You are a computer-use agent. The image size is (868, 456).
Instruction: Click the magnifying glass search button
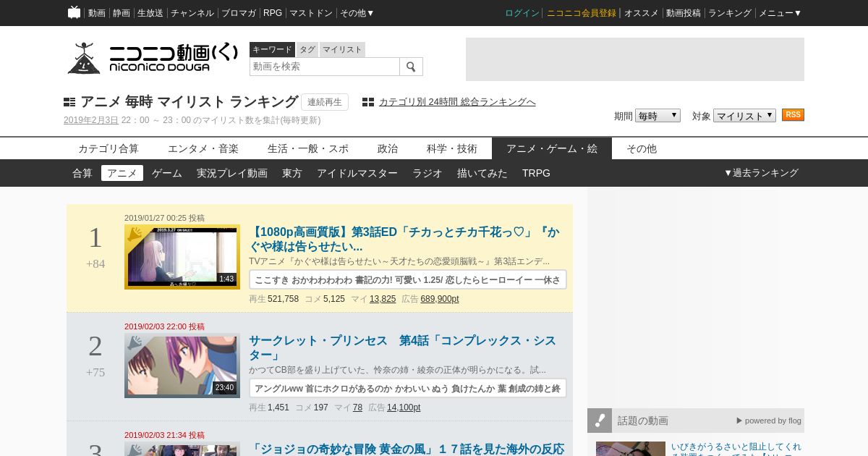[411, 67]
